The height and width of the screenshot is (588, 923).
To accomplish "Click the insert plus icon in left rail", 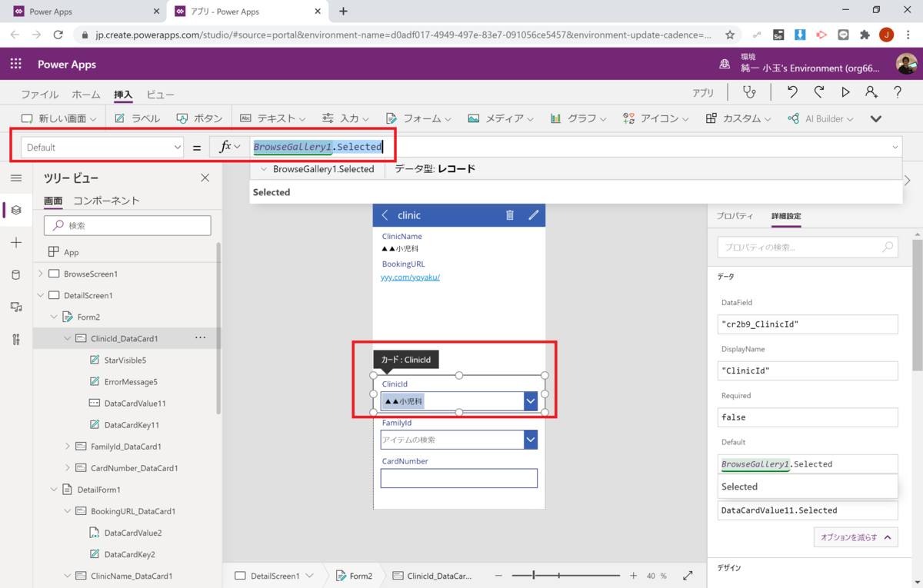I will click(x=16, y=242).
